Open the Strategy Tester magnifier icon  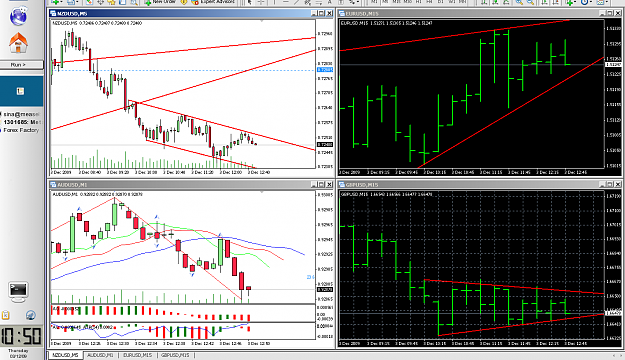tap(134, 2)
